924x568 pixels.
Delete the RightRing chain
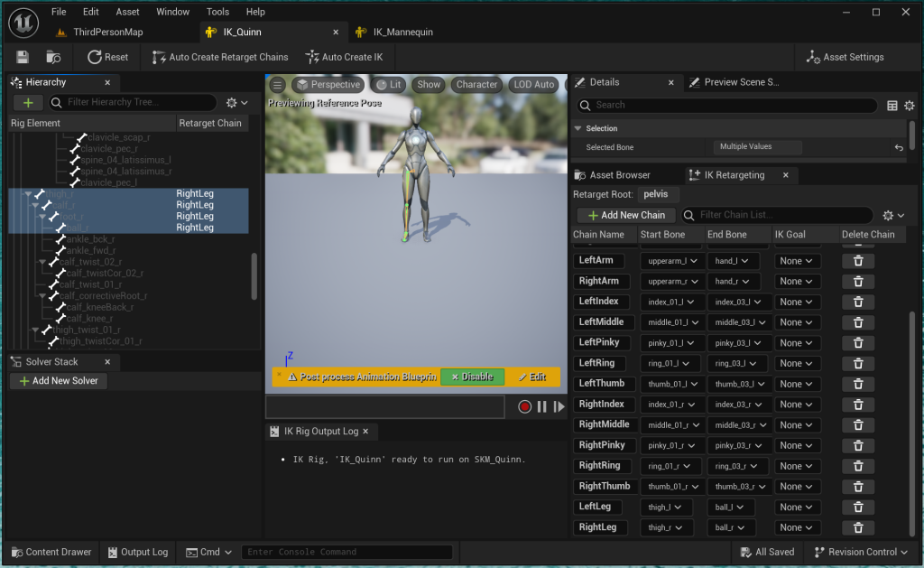click(x=858, y=466)
